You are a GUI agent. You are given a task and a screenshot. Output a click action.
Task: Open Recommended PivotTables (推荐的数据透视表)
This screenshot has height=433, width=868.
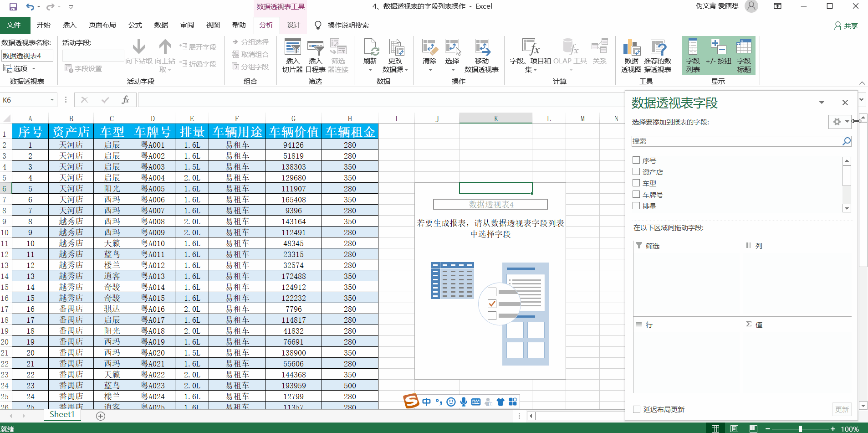pos(658,56)
